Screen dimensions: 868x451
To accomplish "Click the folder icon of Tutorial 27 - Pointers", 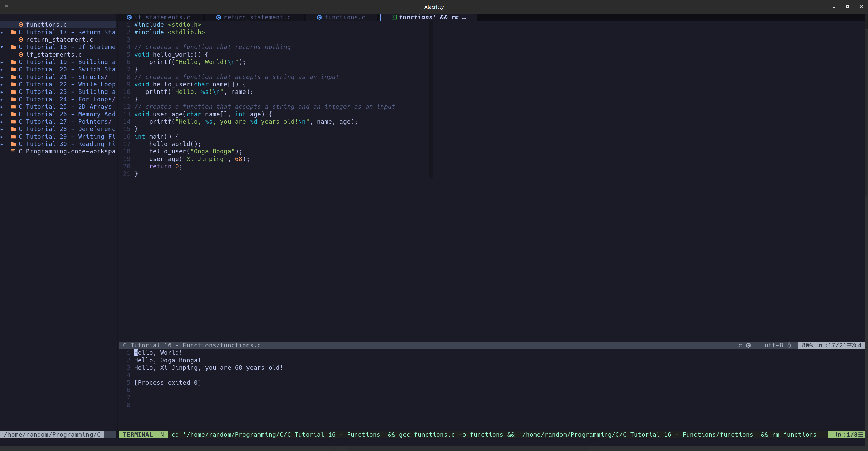I will 13,122.
